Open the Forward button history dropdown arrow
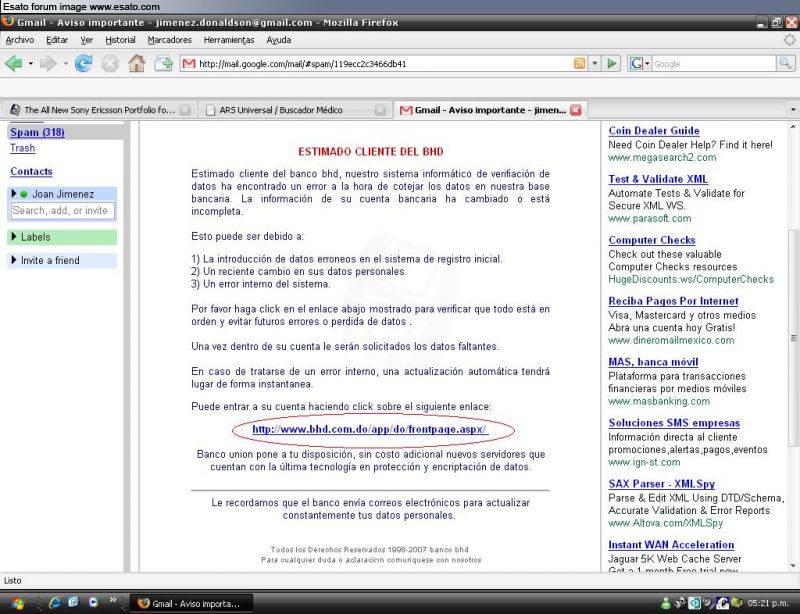Image resolution: width=800 pixels, height=614 pixels. [65, 64]
